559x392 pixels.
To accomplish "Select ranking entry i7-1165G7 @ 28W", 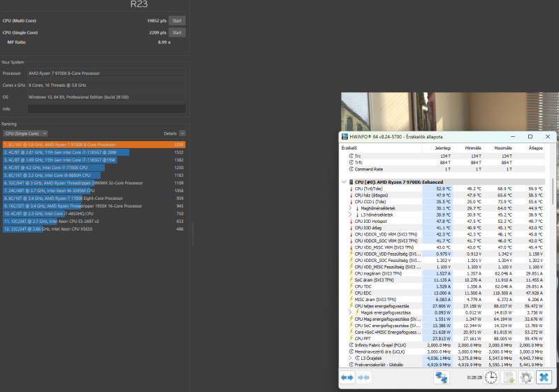I will [94, 152].
